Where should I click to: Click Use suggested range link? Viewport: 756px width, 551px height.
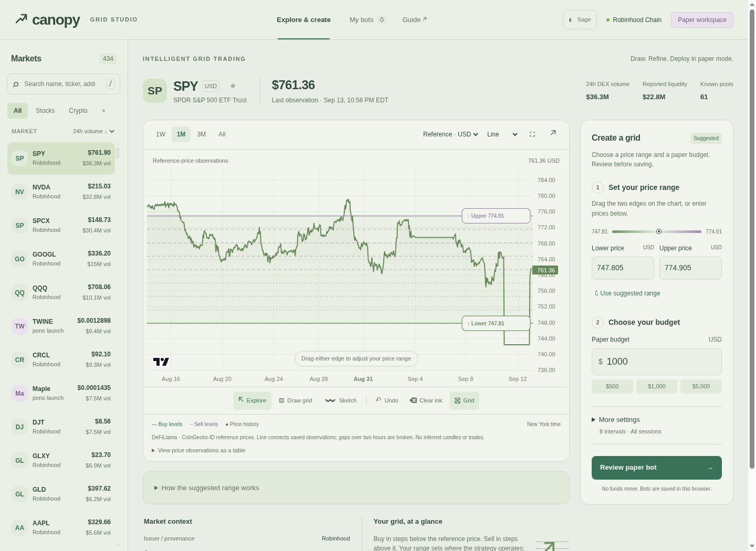click(627, 293)
